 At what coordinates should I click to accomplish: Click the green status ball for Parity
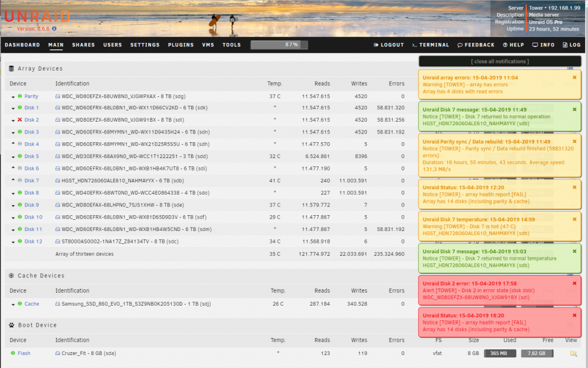(x=20, y=96)
